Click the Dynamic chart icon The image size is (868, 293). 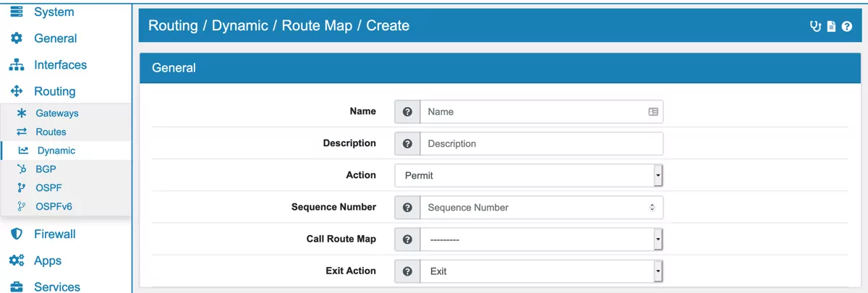click(x=23, y=151)
